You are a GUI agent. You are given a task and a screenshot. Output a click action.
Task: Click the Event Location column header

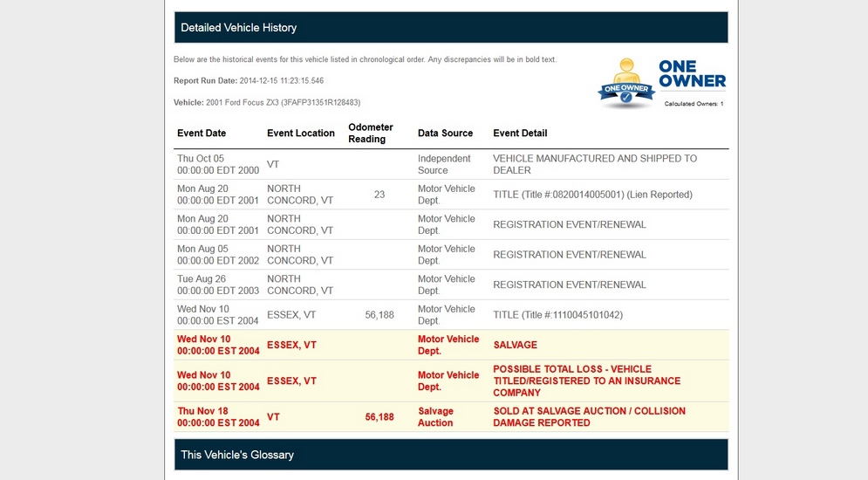coord(301,134)
